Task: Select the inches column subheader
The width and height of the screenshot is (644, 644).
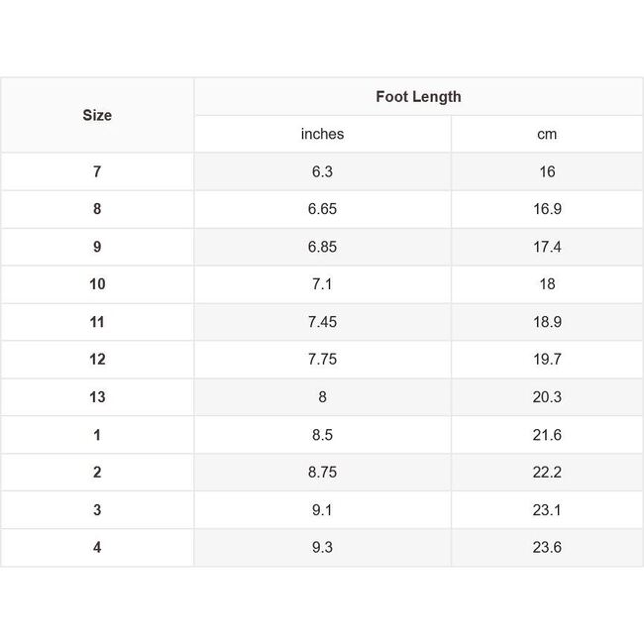Action: [322, 134]
